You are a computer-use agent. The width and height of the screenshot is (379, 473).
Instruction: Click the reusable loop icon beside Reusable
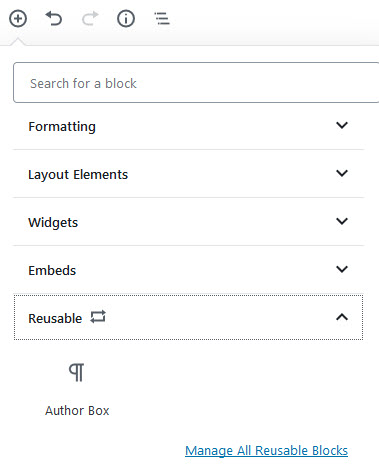tap(98, 317)
